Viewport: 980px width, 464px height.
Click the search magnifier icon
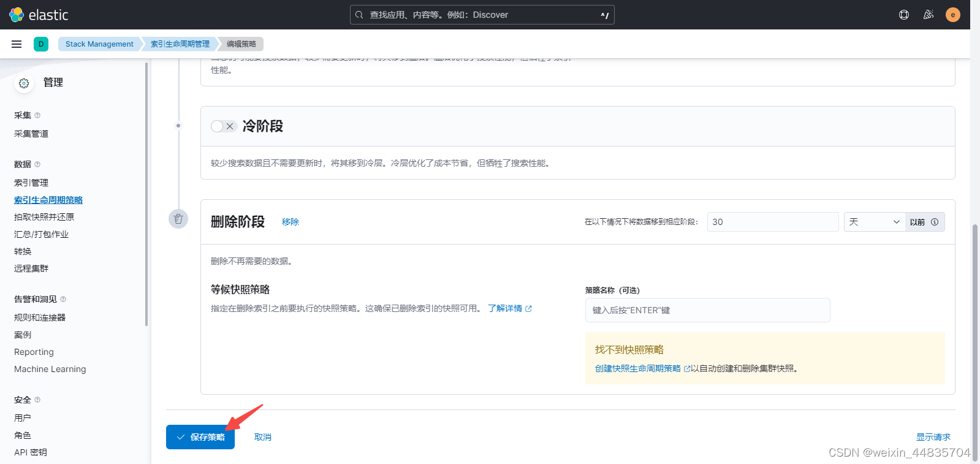360,15
